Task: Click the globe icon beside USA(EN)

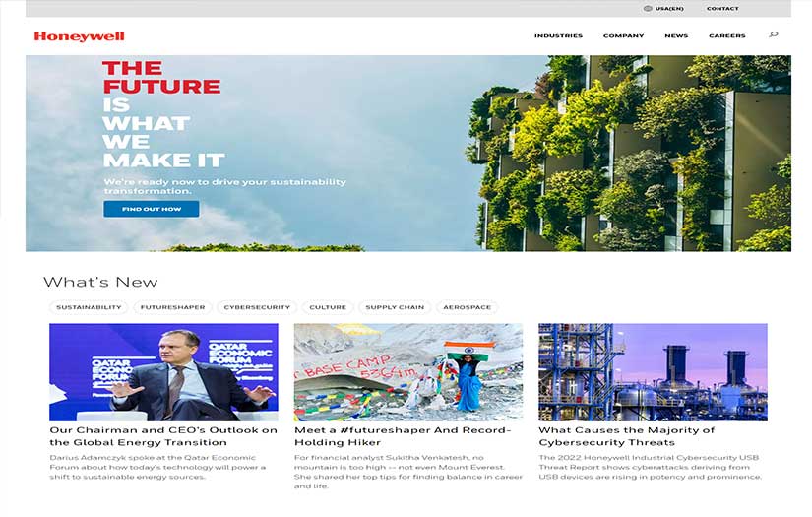Action: pyautogui.click(x=648, y=8)
